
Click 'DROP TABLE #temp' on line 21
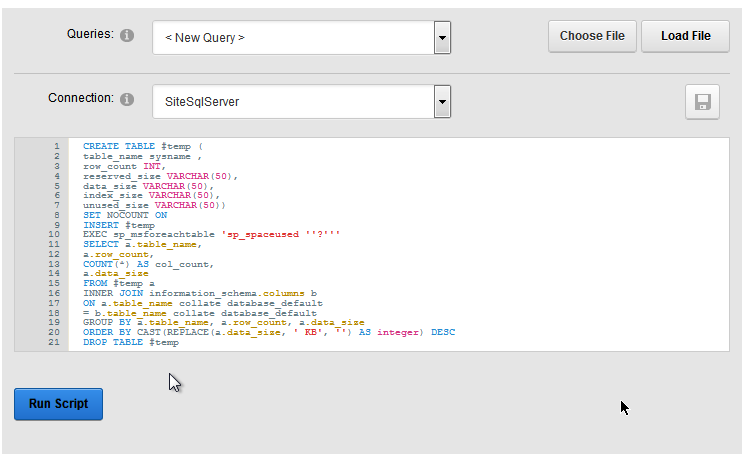(131, 342)
